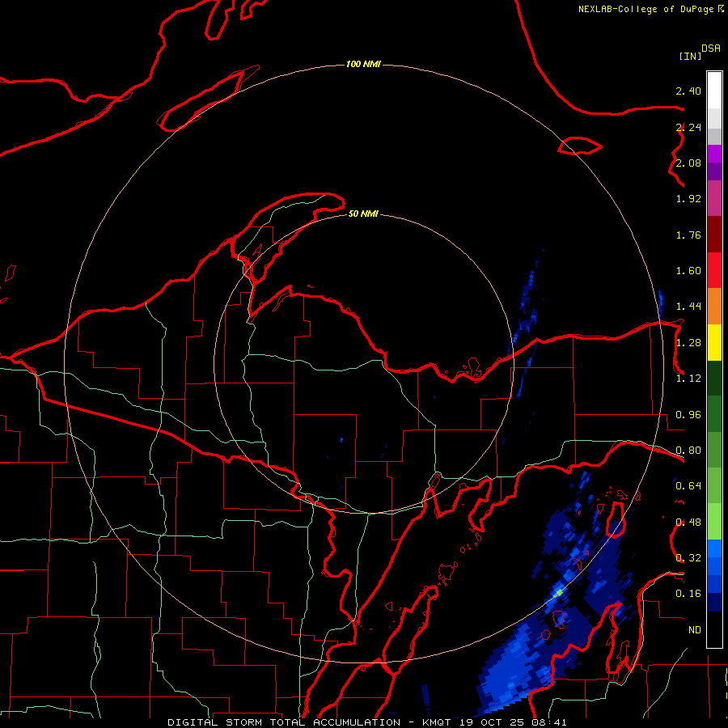This screenshot has width=728, height=728.
Task: Click the 0.48 legend value
Action: 688,523
